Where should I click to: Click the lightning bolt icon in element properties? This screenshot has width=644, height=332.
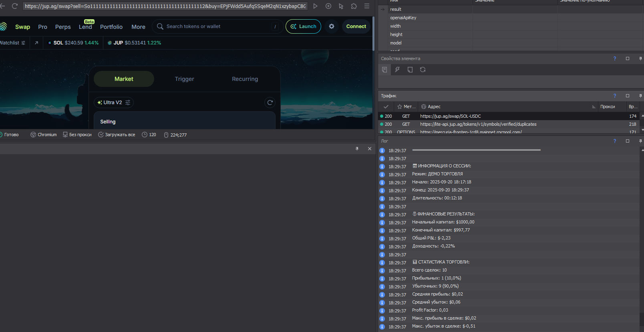click(x=397, y=70)
